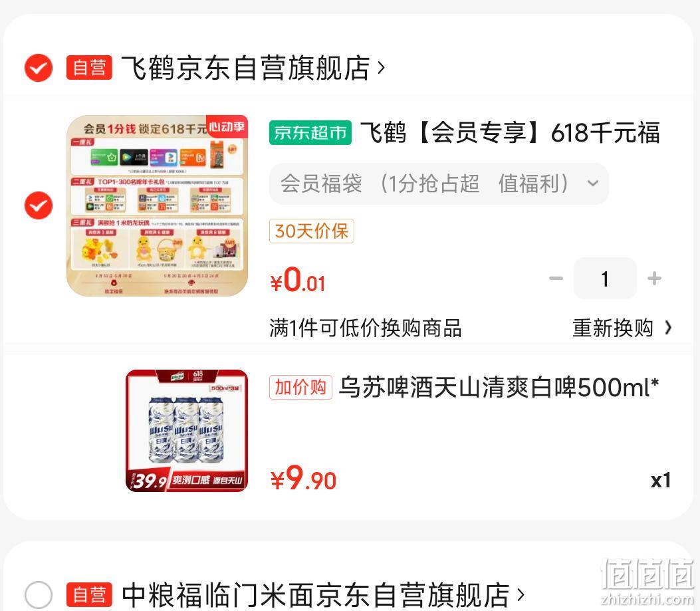Open 中粮福临门米面京东自营旗舰店 store chevron

[521, 595]
